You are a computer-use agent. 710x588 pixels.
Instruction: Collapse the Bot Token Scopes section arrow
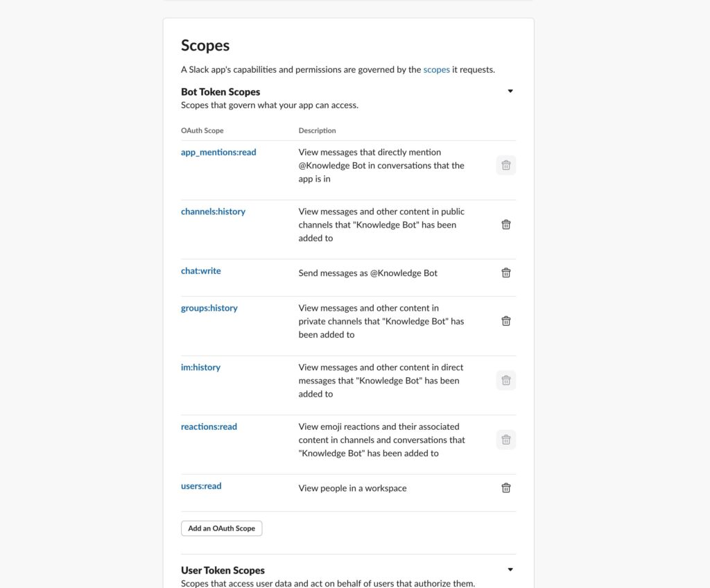click(510, 91)
